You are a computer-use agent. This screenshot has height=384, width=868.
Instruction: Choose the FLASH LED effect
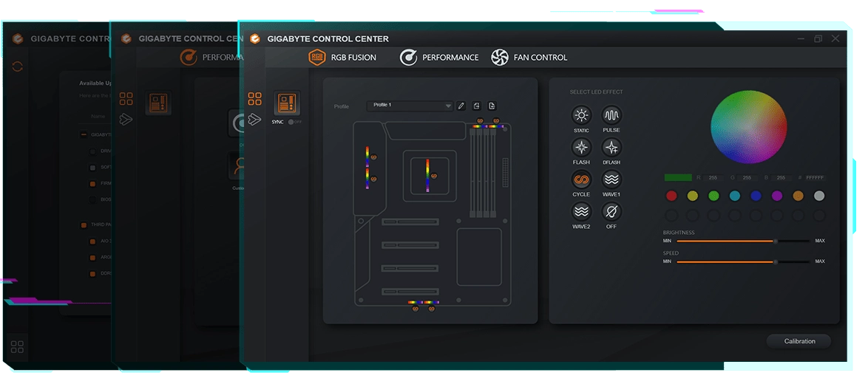(581, 147)
